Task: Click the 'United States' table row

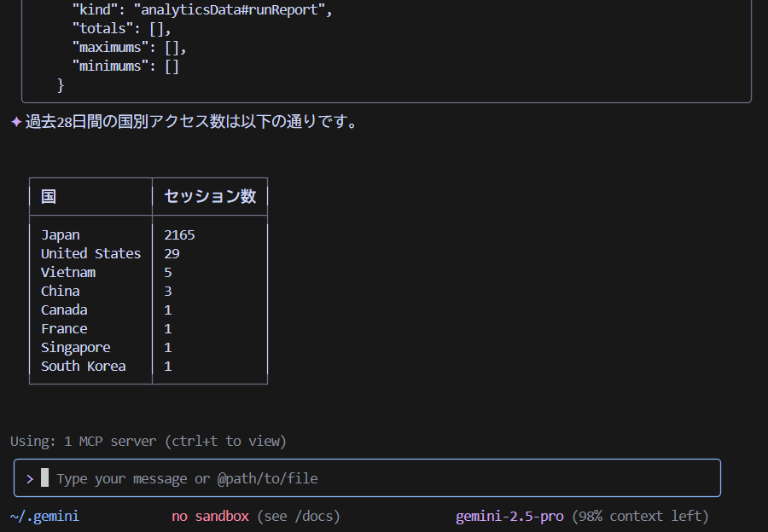Action: [90, 253]
